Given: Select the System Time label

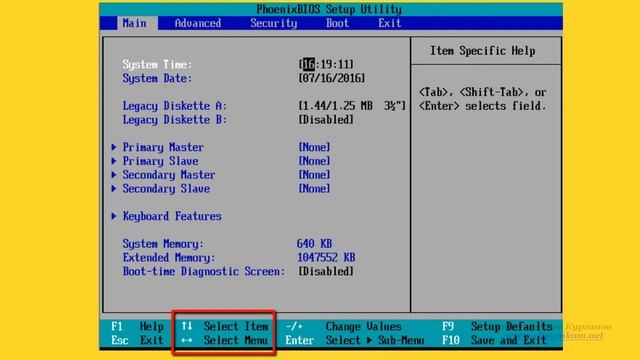Looking at the screenshot, I should tap(157, 64).
